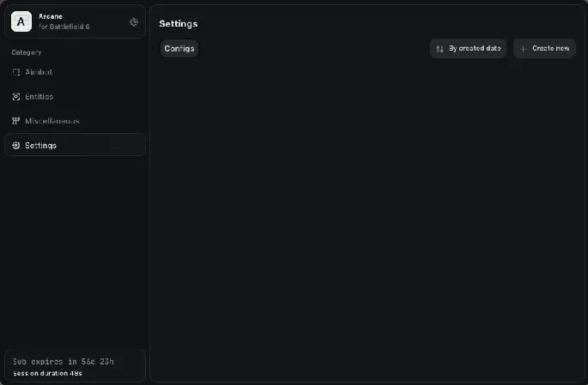
Task: Click the "Settings" page heading
Action: (178, 23)
